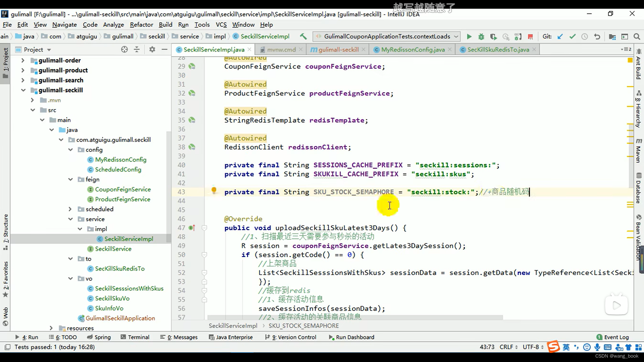Fold the method at line 47
This screenshot has height=362, width=644.
[x=204, y=228]
